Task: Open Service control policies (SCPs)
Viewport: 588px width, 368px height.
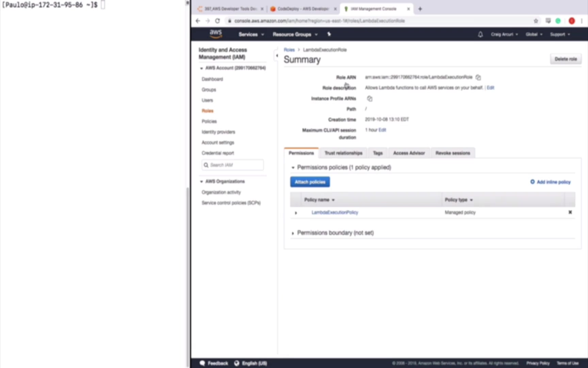Action: coord(231,203)
